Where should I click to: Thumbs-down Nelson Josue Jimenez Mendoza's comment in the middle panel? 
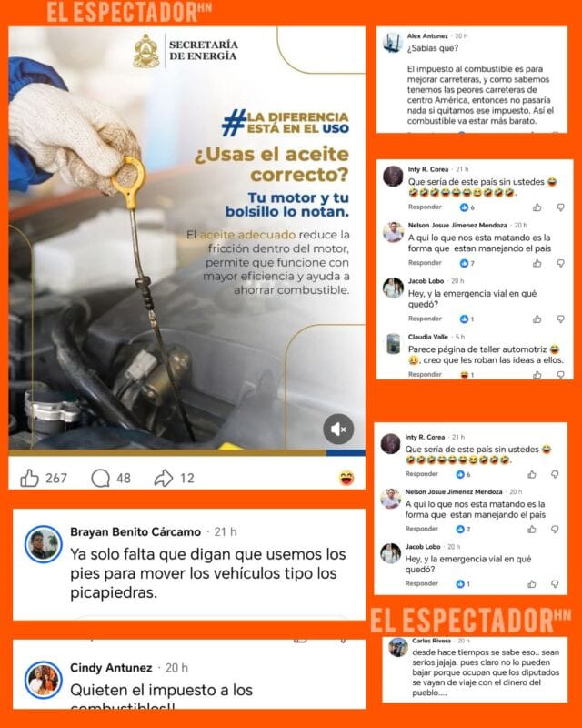(x=561, y=263)
